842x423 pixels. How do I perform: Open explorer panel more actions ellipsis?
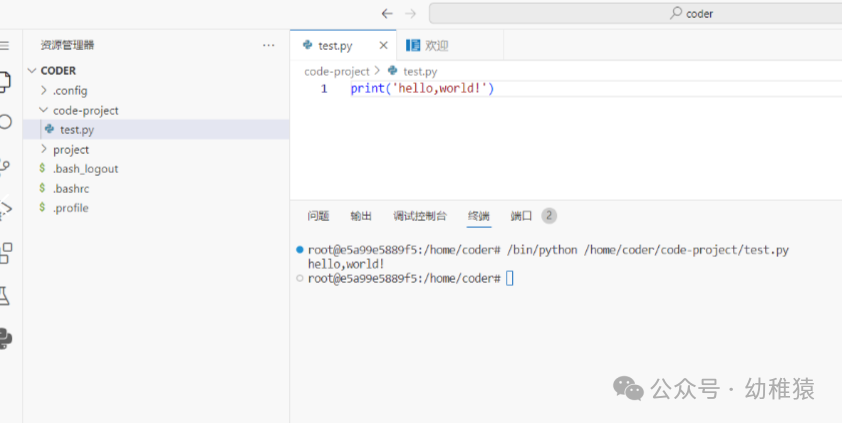pyautogui.click(x=268, y=46)
